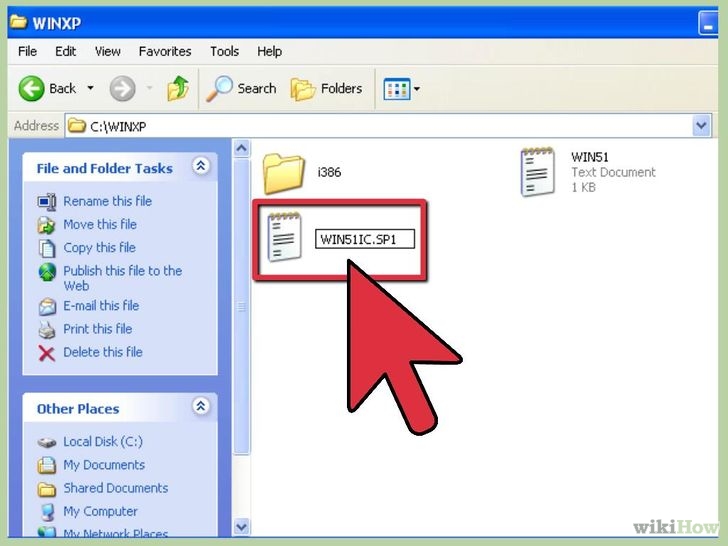Click Print this file link

(98, 329)
